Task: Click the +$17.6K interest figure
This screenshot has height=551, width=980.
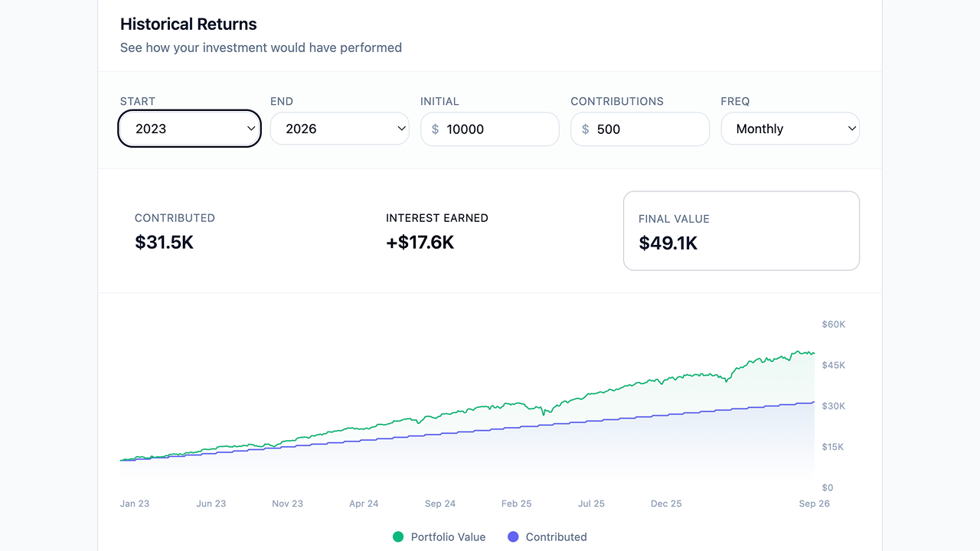Action: (420, 243)
